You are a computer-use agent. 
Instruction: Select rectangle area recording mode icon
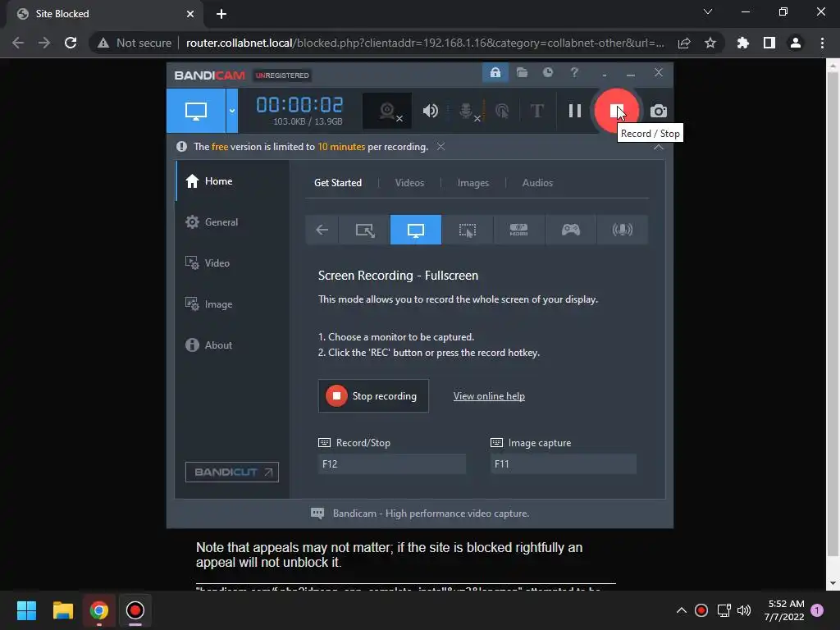click(365, 230)
